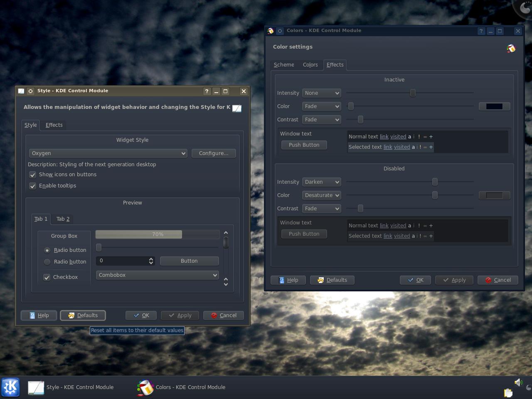Click the Style module icon in taskbar
Viewport: 532px width, 399px height.
click(36, 387)
